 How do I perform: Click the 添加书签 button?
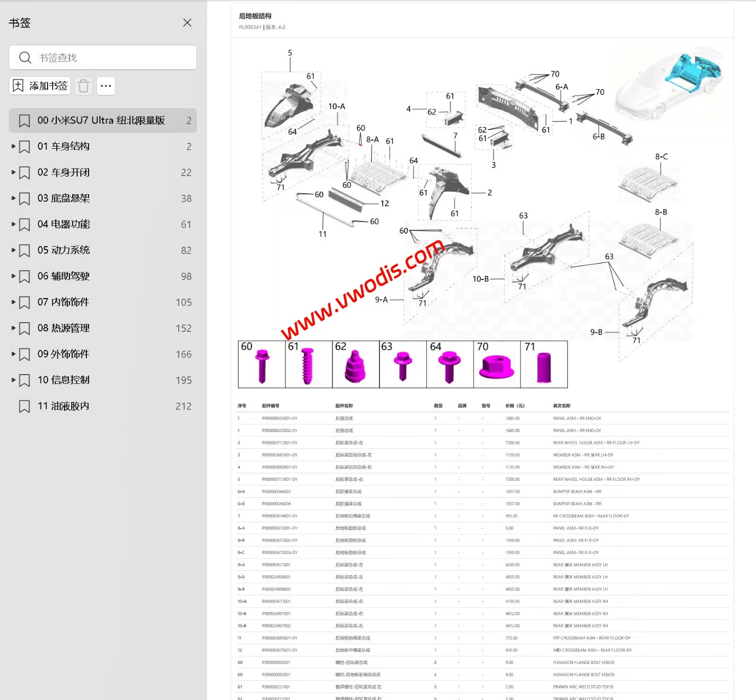40,86
